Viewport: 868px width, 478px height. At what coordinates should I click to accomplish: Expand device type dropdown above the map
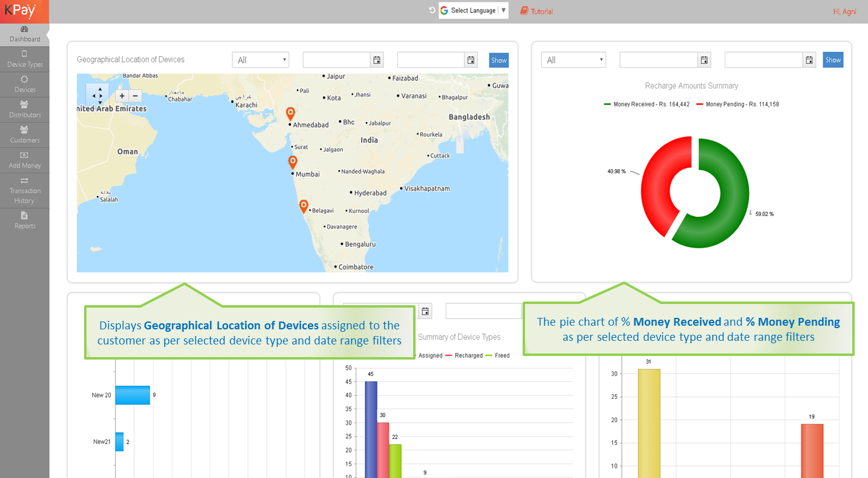click(260, 60)
